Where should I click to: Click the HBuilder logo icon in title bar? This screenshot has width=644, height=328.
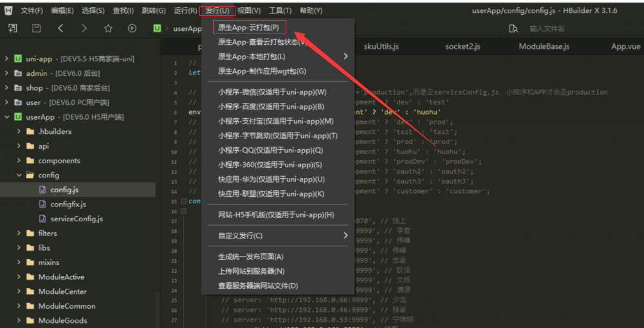point(8,10)
